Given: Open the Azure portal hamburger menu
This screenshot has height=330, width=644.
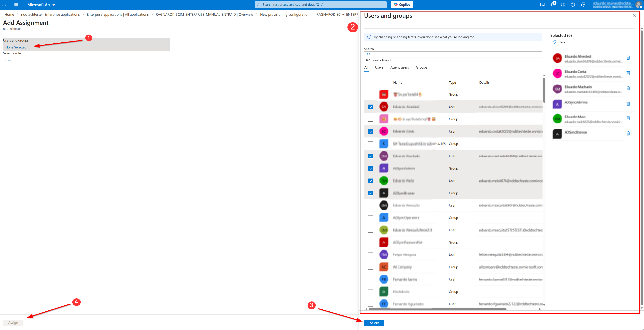Looking at the screenshot, I should [x=16, y=5].
